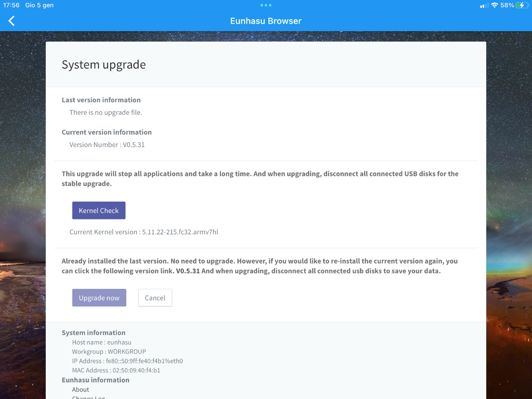Viewport: 532px width, 399px height.
Task: Select the Current Kernel version text
Action: (144, 232)
